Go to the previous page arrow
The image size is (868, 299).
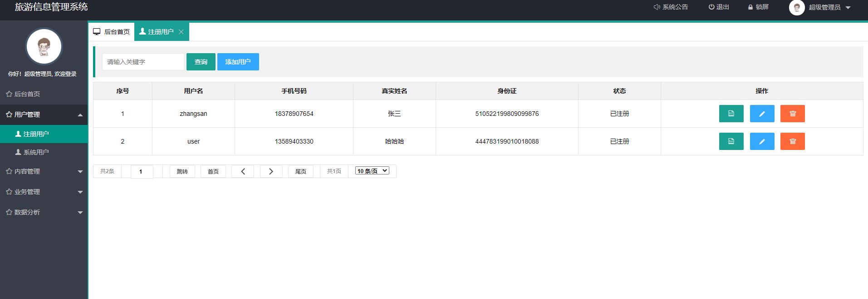(243, 171)
